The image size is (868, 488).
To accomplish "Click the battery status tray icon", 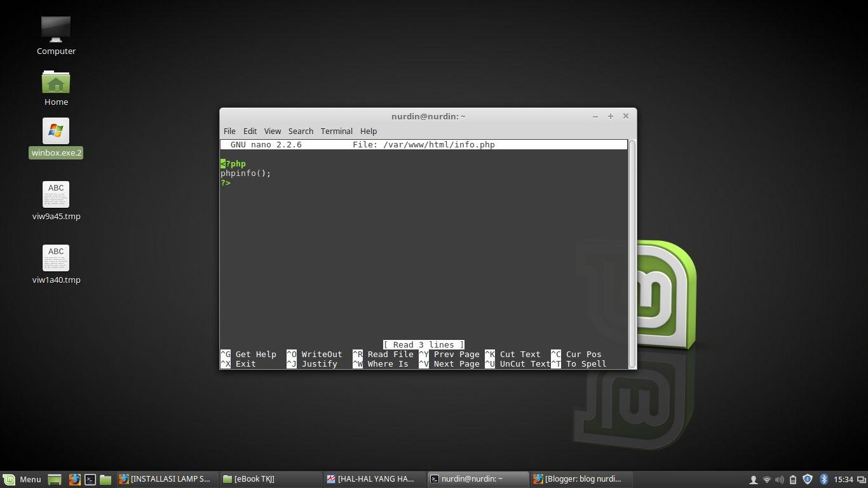I will 793,480.
